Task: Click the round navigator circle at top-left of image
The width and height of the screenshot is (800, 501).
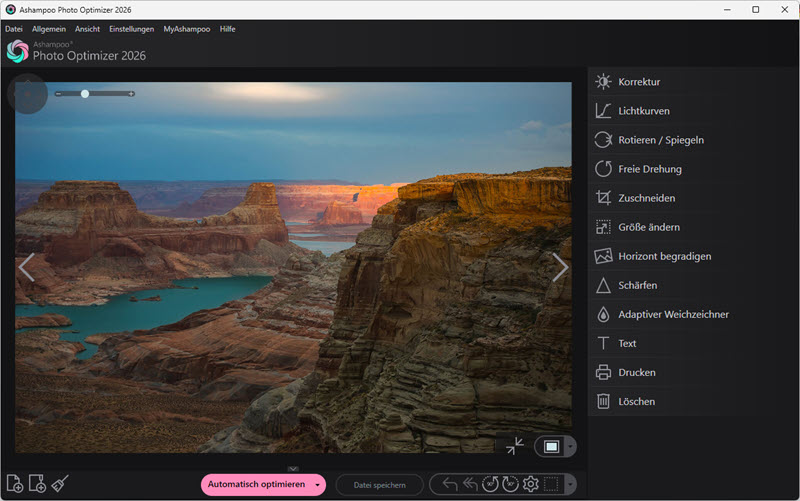Action: (28, 94)
